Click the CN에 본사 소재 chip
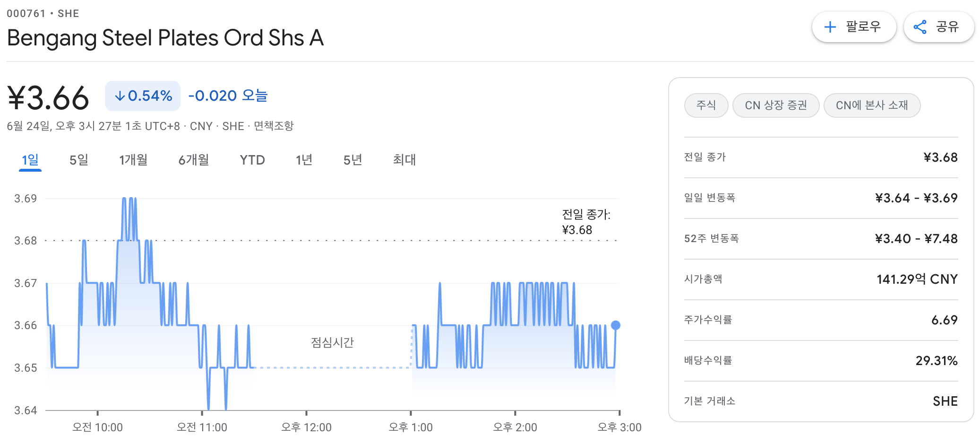Screen dimensions: 980x436 [872, 105]
